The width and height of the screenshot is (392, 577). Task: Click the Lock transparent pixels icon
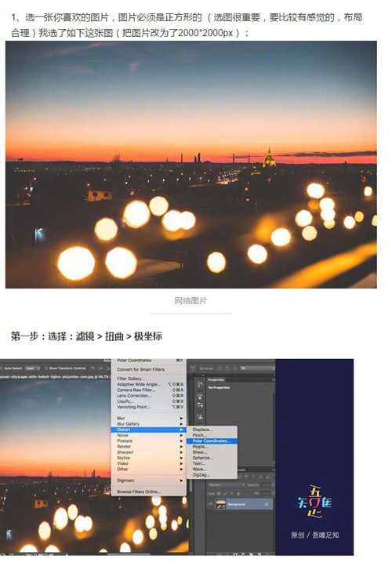pos(219,493)
